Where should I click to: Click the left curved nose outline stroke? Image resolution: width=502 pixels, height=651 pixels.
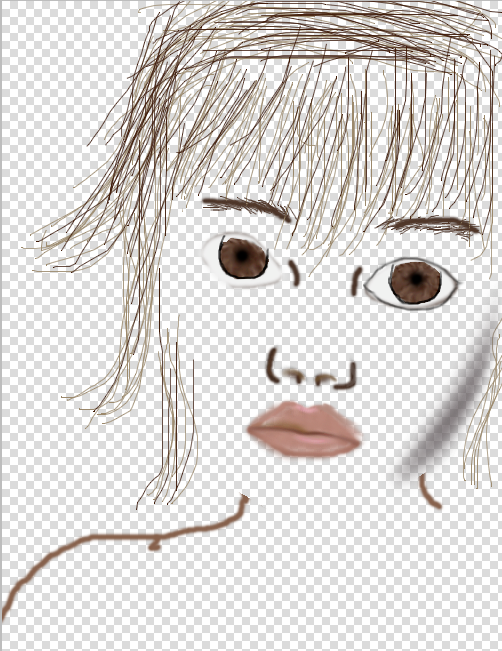pyautogui.click(x=272, y=365)
